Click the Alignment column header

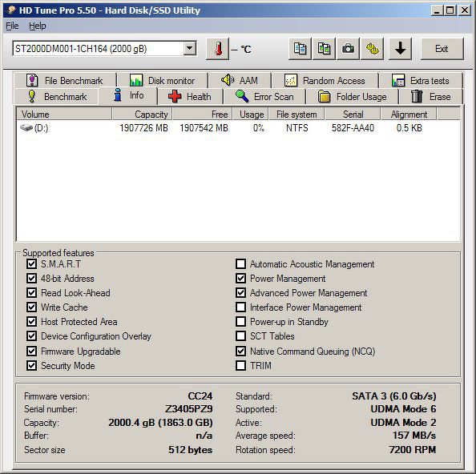[x=409, y=114]
